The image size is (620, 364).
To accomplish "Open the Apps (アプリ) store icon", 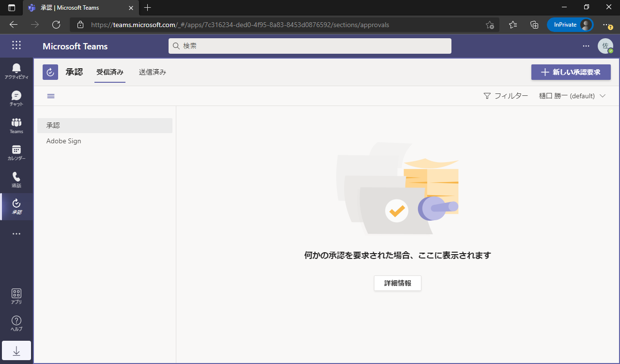I will (x=16, y=296).
